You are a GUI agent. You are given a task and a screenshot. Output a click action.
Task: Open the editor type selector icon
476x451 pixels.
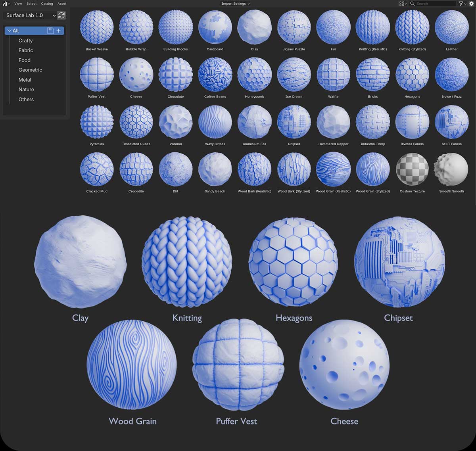tap(6, 4)
